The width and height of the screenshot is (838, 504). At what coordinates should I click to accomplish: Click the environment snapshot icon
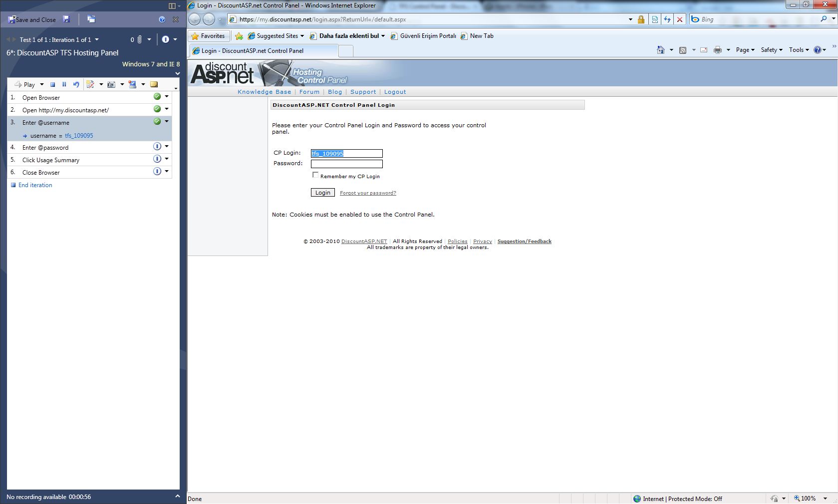click(132, 84)
